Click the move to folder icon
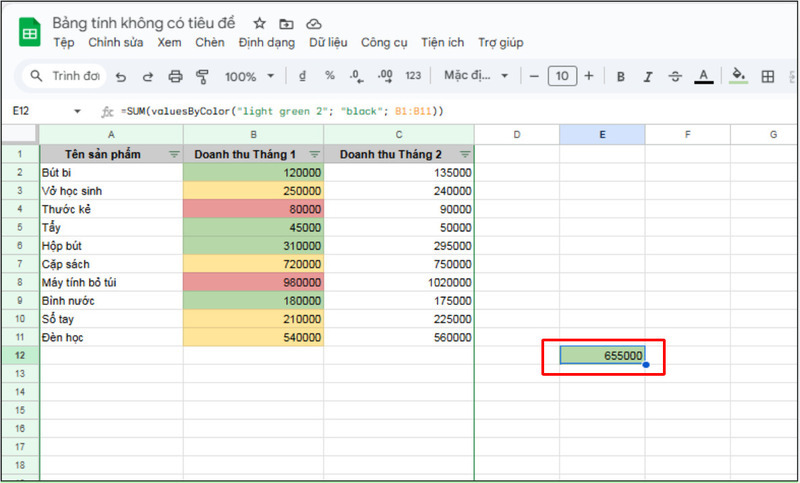The height and width of the screenshot is (483, 800). point(287,23)
